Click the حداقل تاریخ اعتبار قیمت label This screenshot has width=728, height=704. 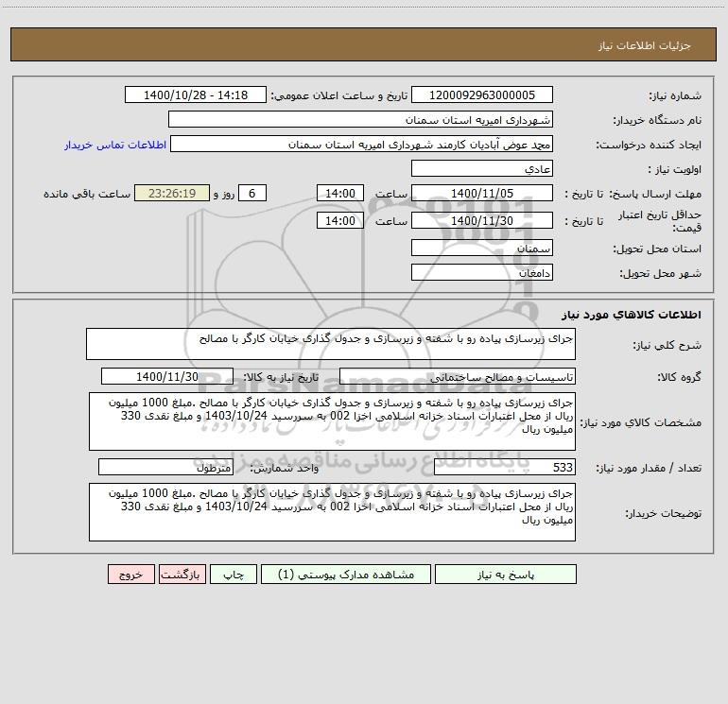pyautogui.click(x=660, y=221)
